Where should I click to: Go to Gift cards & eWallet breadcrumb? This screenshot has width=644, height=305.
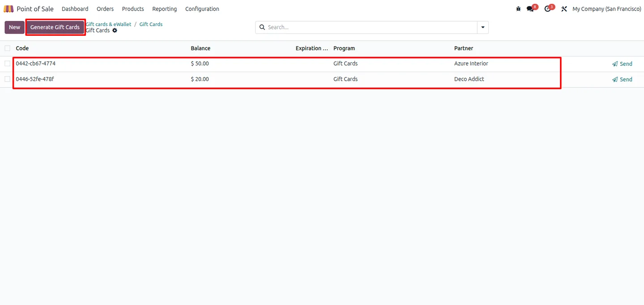[109, 24]
